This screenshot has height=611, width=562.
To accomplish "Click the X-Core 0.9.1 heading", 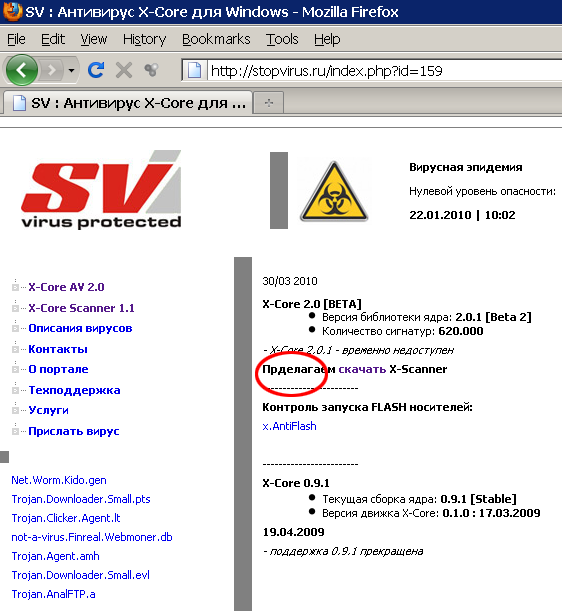I will (296, 483).
